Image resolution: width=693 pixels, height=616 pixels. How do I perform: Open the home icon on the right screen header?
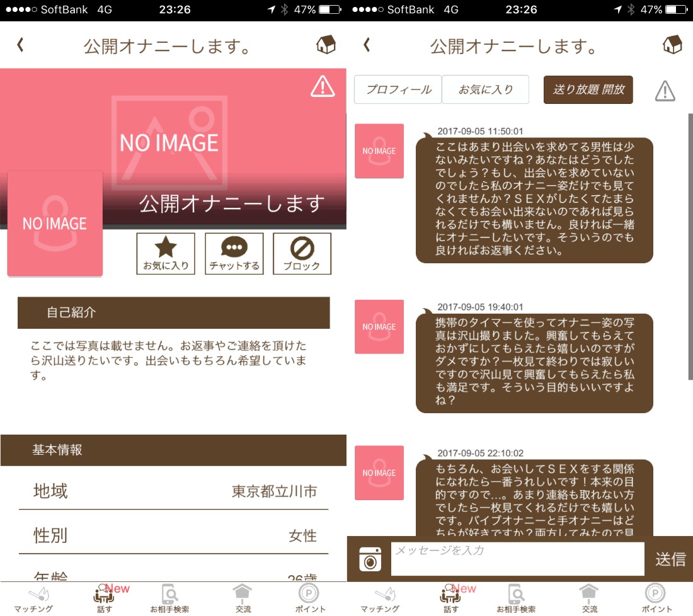click(x=672, y=45)
